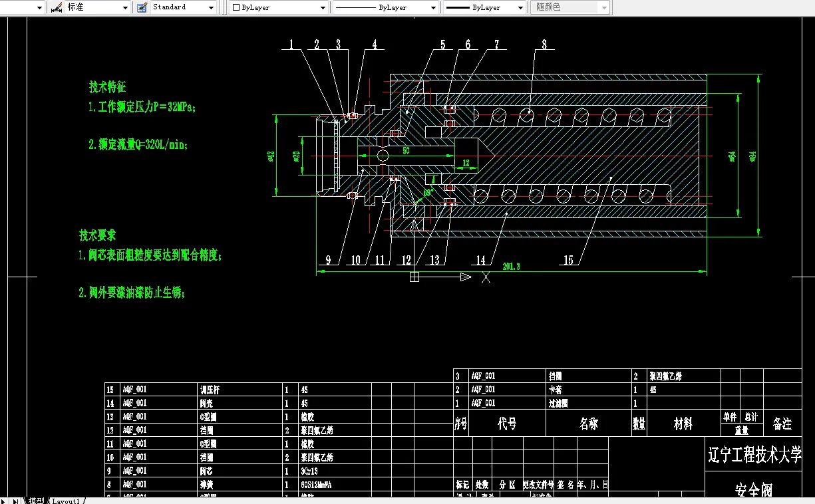This screenshot has width=815, height=504.
Task: Click balloon number 14 below the valve
Action: click(x=480, y=260)
